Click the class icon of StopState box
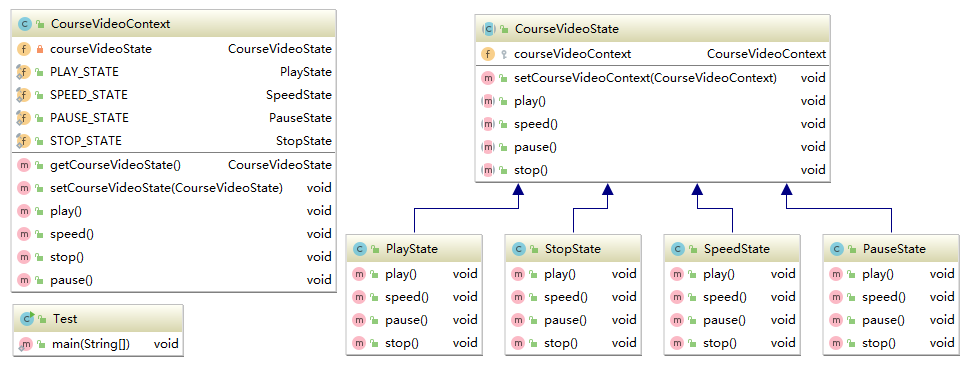Screen dimensions: 972x367 [x=518, y=249]
